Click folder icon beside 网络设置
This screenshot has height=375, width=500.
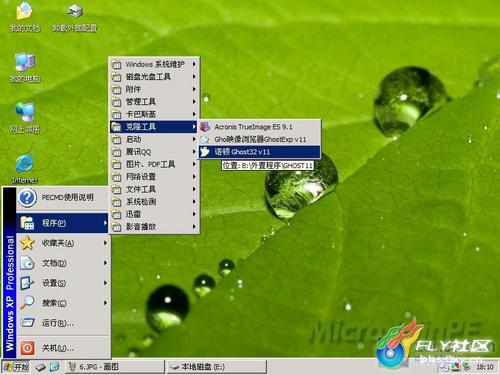click(x=116, y=177)
